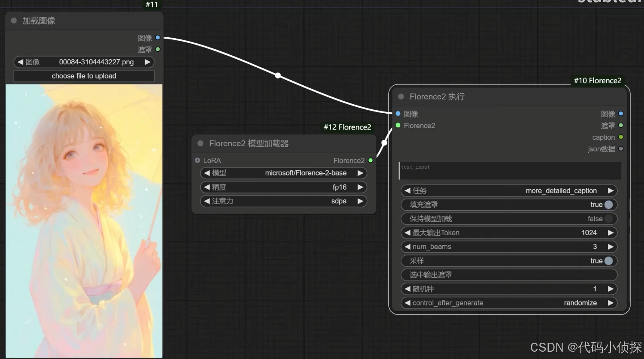
Task: Click the collapse dot on Florence2 执行 node
Action: 401,97
